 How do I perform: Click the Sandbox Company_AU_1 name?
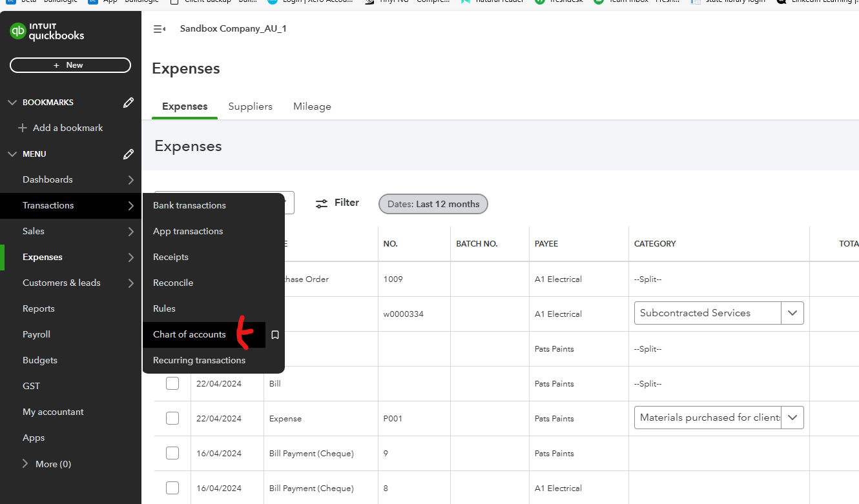click(x=233, y=29)
